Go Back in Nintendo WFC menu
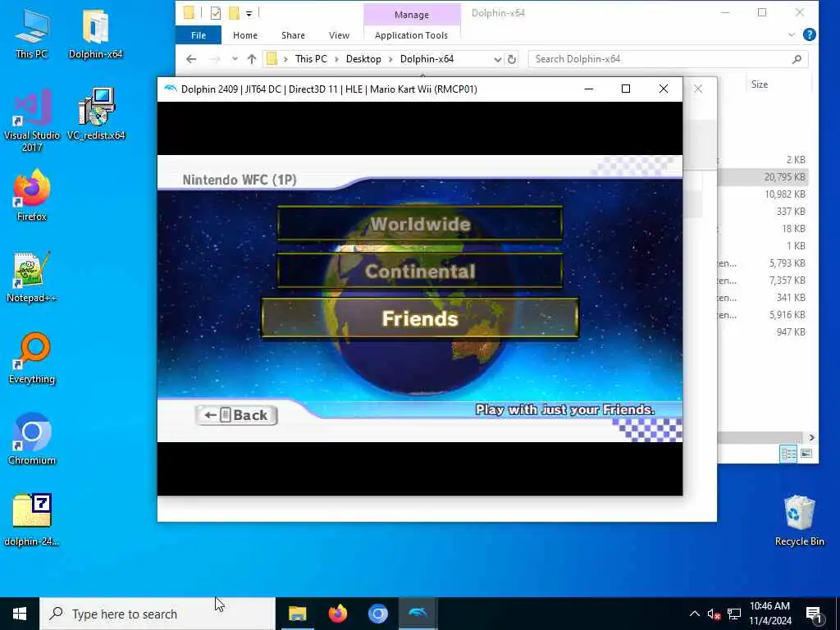The width and height of the screenshot is (840, 630). [x=236, y=415]
